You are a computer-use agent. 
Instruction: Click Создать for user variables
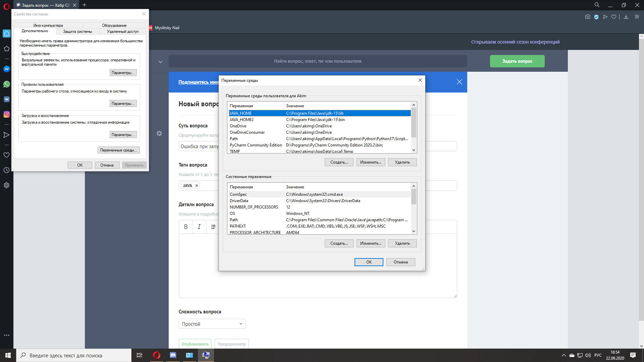point(339,162)
